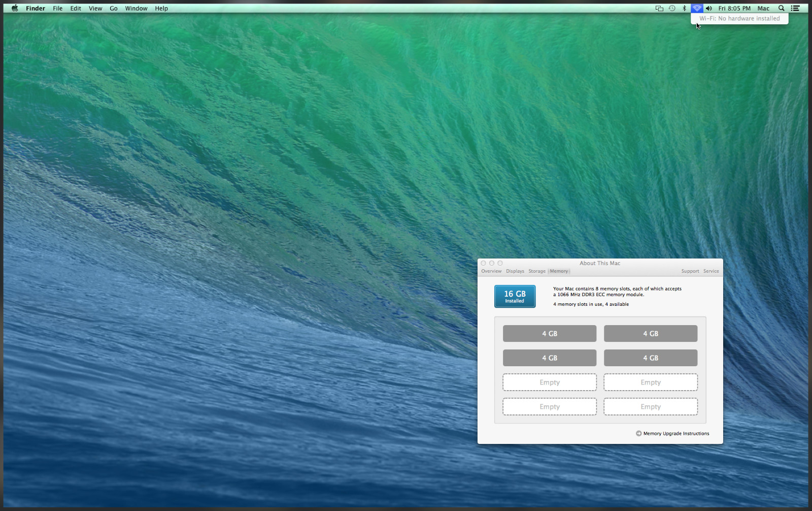Open the Go menu
The width and height of the screenshot is (812, 511).
click(114, 8)
